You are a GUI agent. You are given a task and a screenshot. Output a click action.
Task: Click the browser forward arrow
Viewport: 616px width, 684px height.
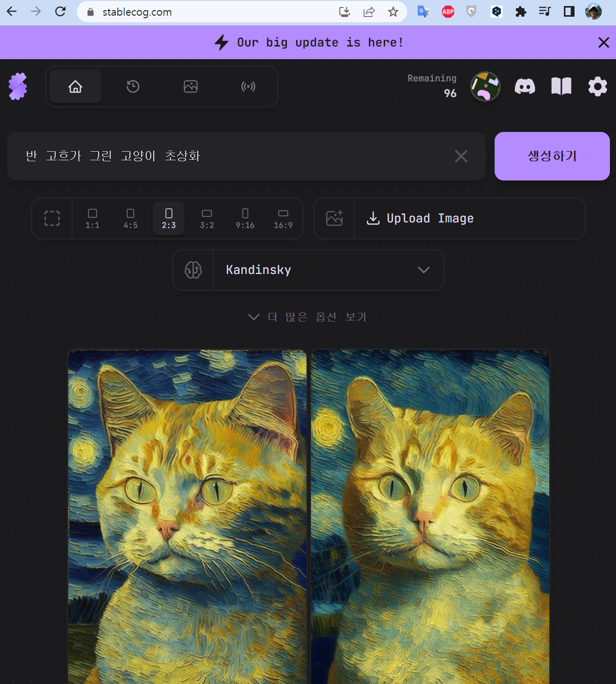(x=36, y=12)
